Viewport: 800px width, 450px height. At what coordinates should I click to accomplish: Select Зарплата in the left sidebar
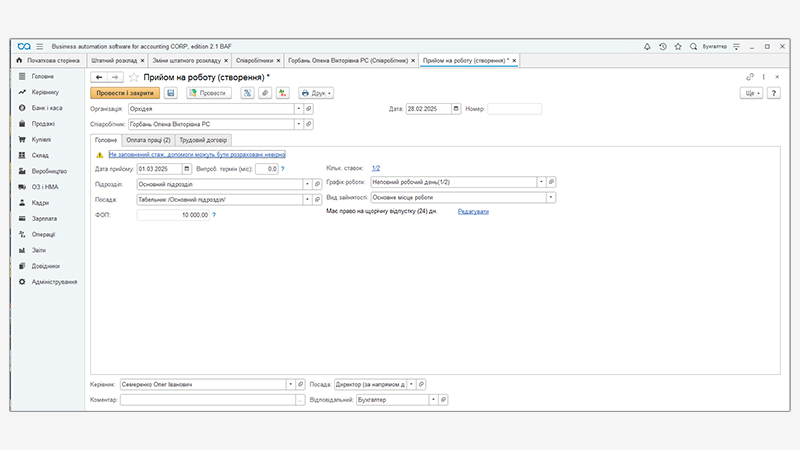(43, 217)
